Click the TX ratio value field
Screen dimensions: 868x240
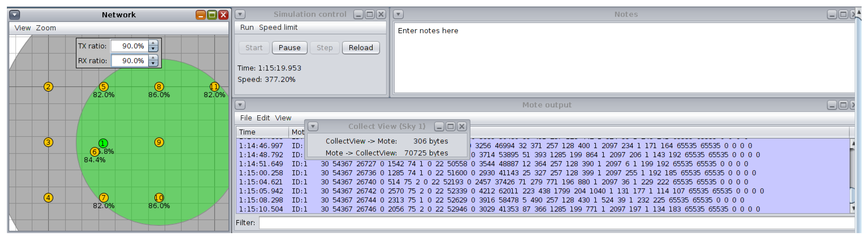[x=130, y=46]
